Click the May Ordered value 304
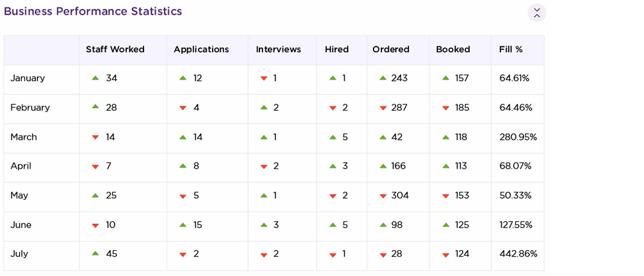Screen dimensions: 644x276 [400, 196]
